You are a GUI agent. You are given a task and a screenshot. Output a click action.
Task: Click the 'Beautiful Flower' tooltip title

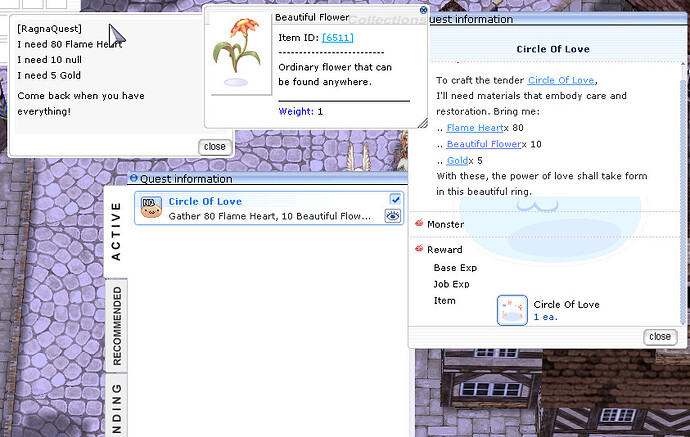tap(312, 18)
